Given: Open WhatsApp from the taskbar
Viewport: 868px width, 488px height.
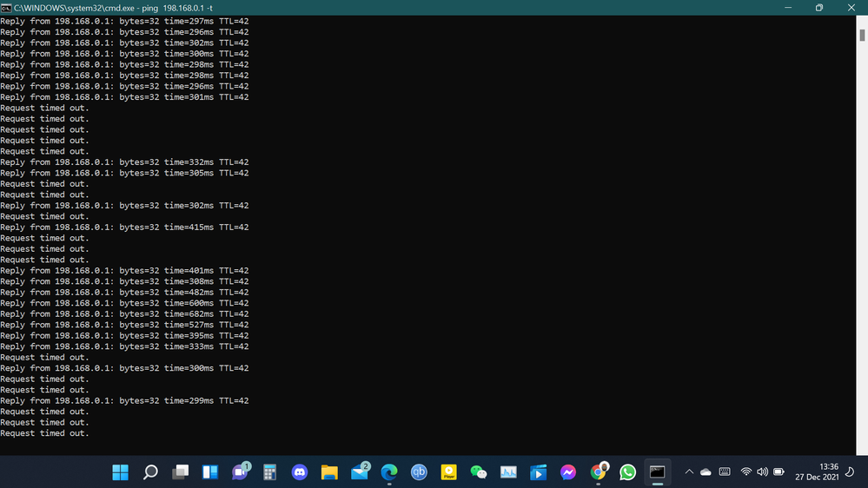Looking at the screenshot, I should (x=628, y=472).
